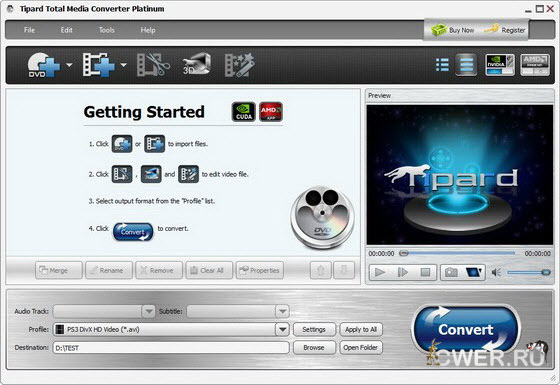Image resolution: width=560 pixels, height=385 pixels.
Task: Click the Clip icon in step 2
Action: pos(122,174)
